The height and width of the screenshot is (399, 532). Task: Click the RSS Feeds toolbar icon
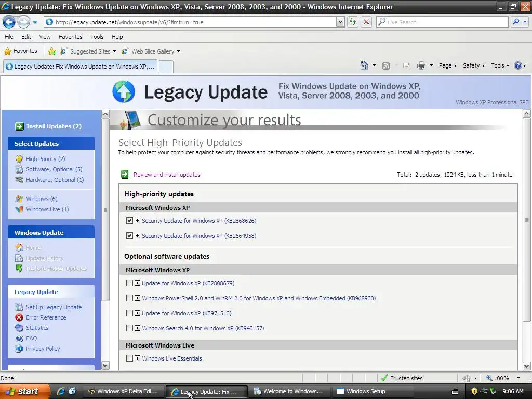[x=386, y=66]
